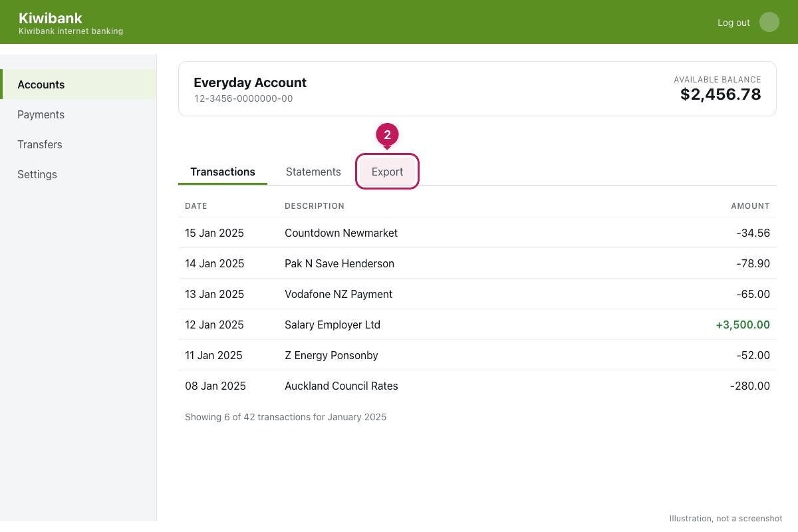The height and width of the screenshot is (532, 798).
Task: Click the date 14 Jan 2025
Action: point(214,263)
